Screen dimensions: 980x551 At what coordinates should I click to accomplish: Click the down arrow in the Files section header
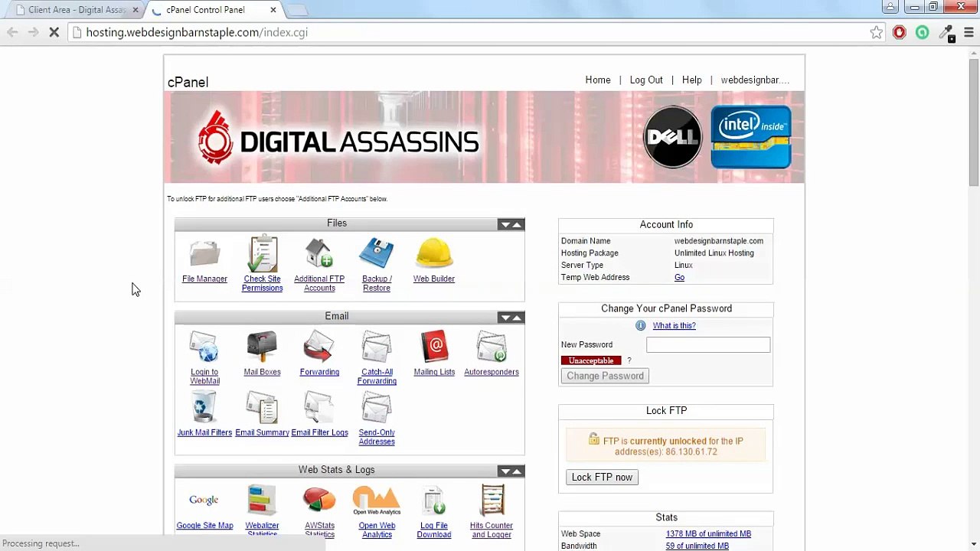[505, 224]
